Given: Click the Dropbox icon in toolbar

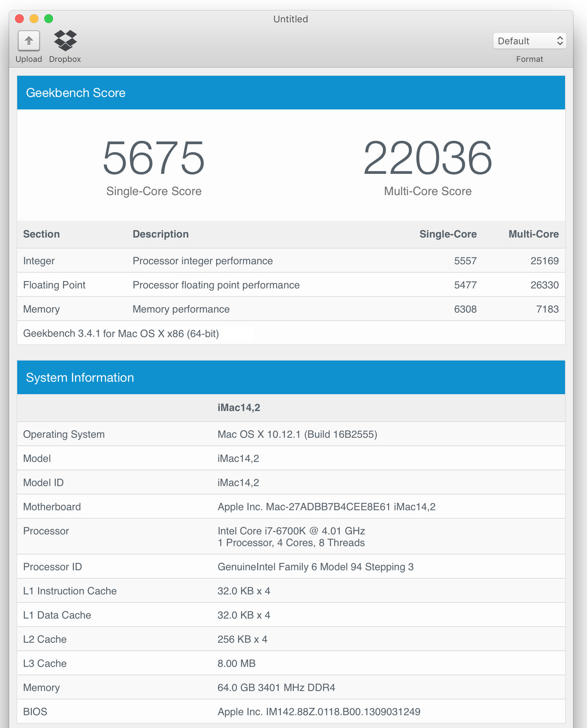Looking at the screenshot, I should 65,41.
